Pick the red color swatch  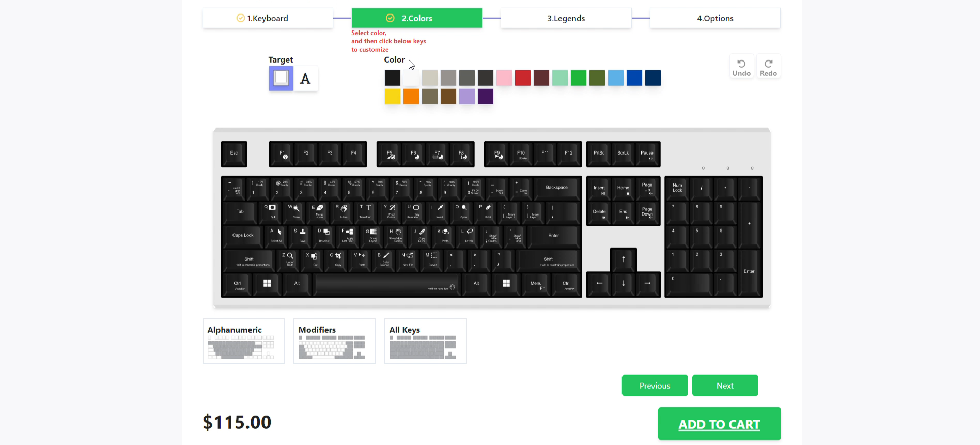(523, 78)
